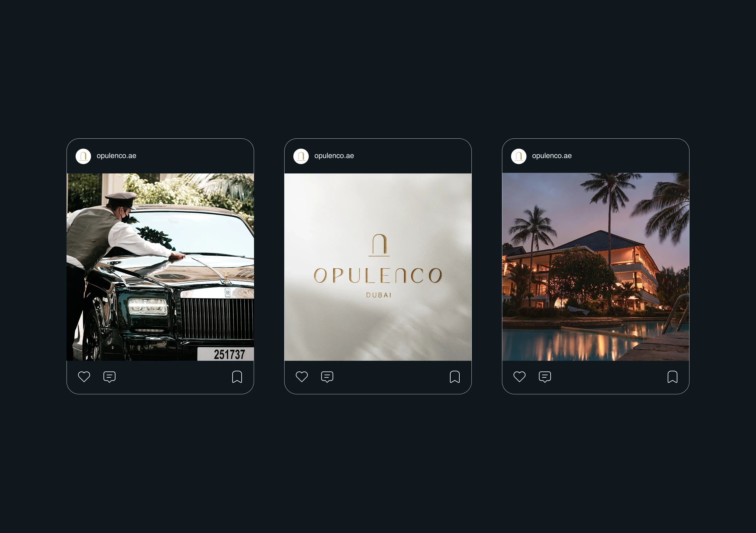This screenshot has height=533, width=756.
Task: Like the resort pool sunset post
Action: pos(520,376)
